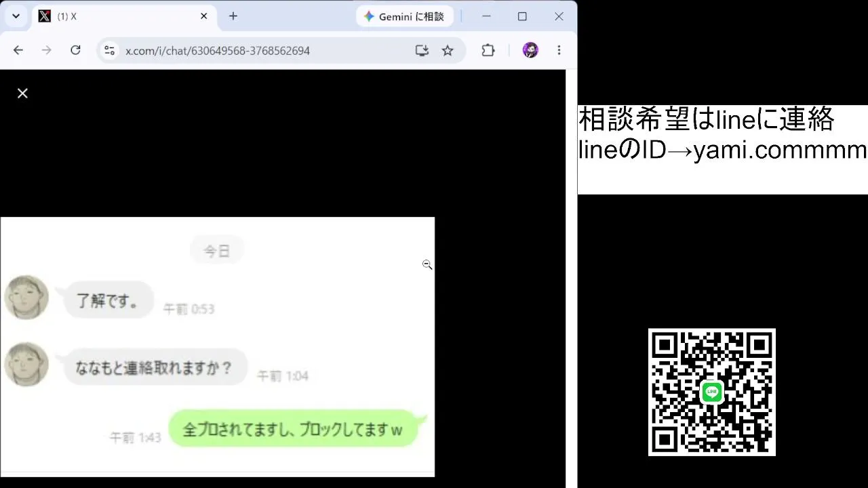Viewport: 868px width, 488px height.
Task: Select the "了解です。" message bubble
Action: pos(108,300)
